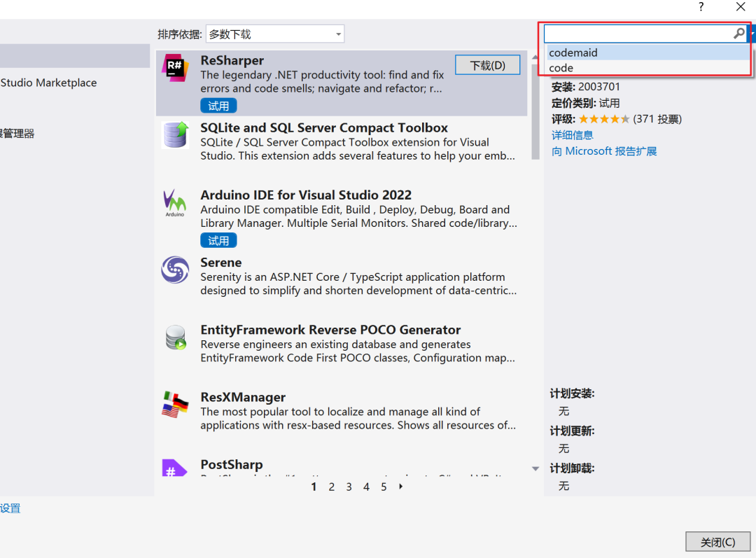This screenshot has height=558, width=756.
Task: Click the SQLite Toolbox database icon
Action: [175, 135]
